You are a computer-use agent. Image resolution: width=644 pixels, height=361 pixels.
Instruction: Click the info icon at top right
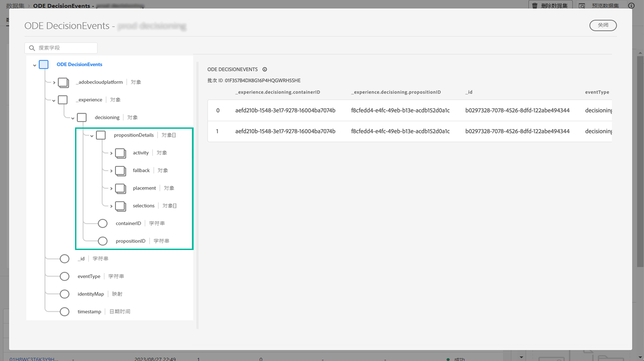[631, 6]
